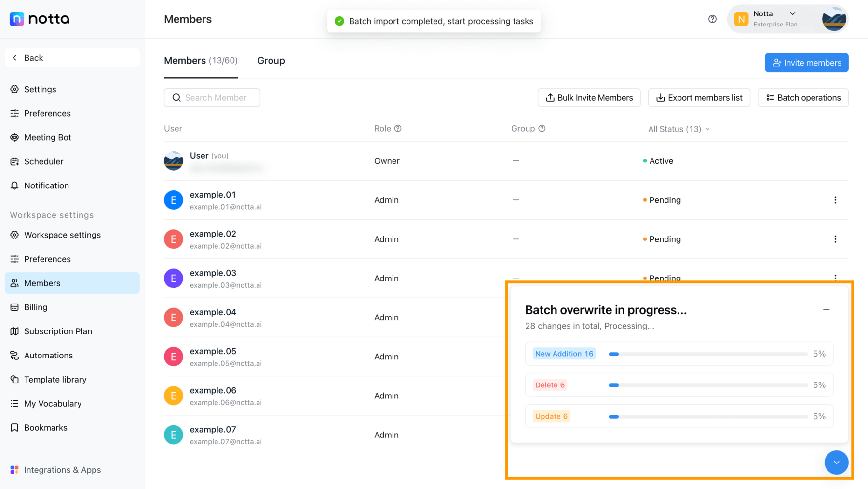The image size is (868, 489).
Task: Expand Notta workspace switcher dropdown
Action: click(792, 13)
